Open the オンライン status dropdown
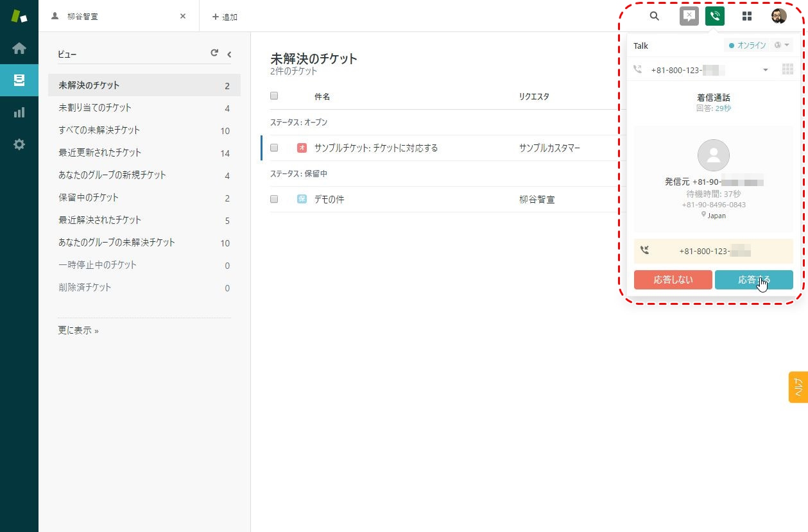 pos(747,46)
